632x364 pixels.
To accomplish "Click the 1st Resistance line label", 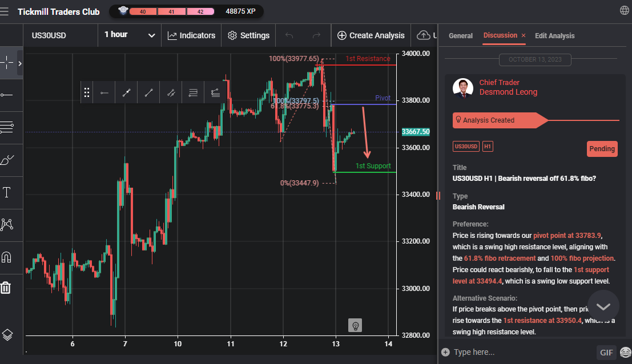I will click(368, 59).
